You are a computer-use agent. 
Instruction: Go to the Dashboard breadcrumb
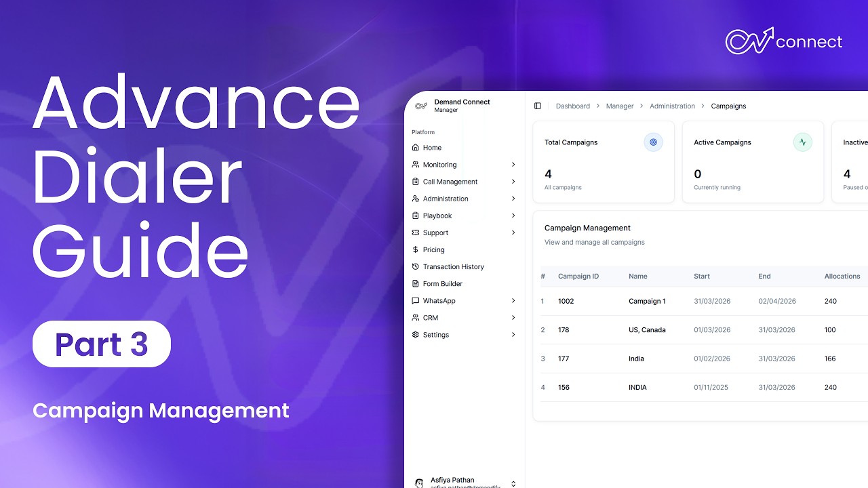pos(573,106)
